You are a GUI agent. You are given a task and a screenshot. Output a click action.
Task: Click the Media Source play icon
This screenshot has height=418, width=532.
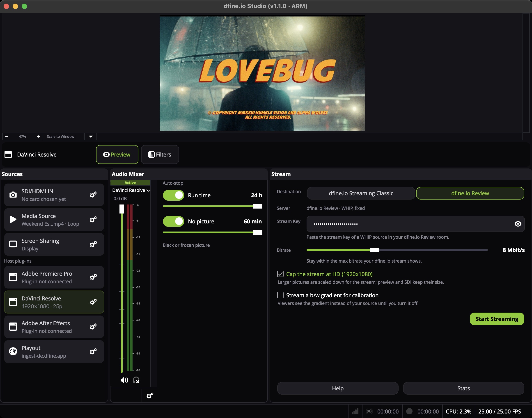[13, 219]
